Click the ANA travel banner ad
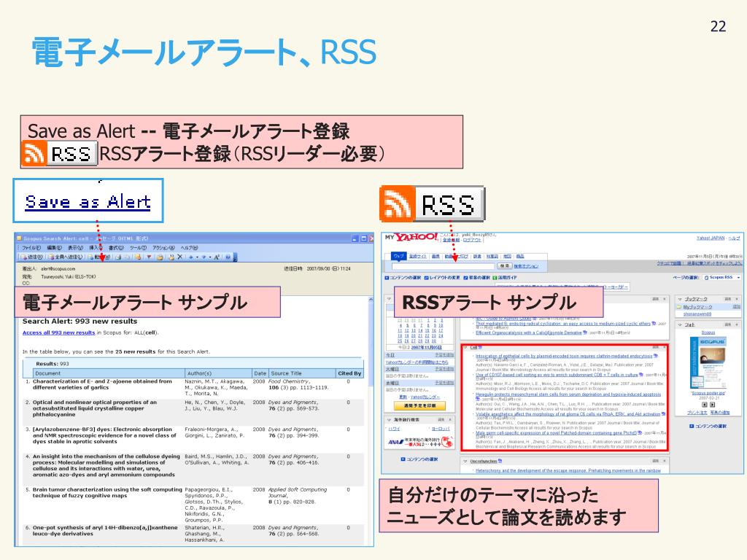The width and height of the screenshot is (747, 560). tap(420, 443)
